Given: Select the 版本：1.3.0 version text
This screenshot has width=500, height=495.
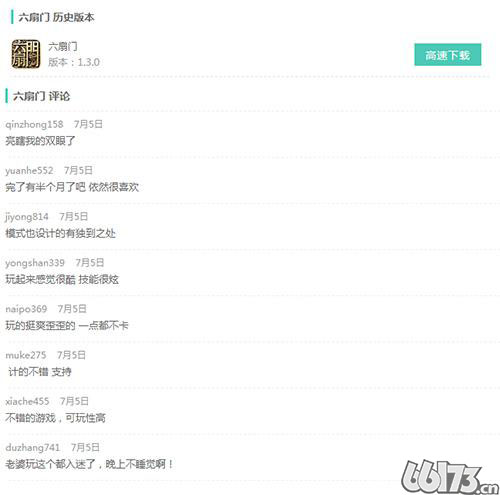Looking at the screenshot, I should click(x=74, y=62).
